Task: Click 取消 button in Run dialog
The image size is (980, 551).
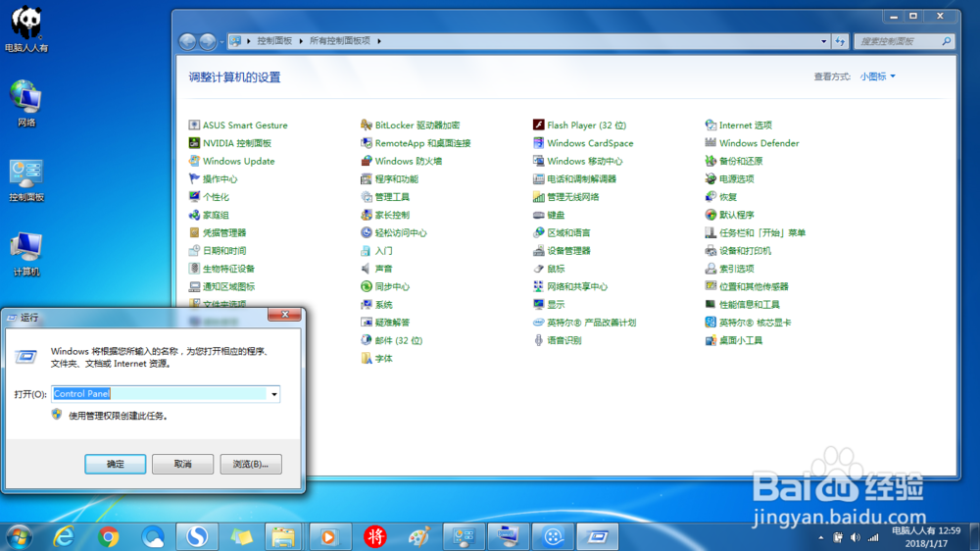Action: click(182, 464)
